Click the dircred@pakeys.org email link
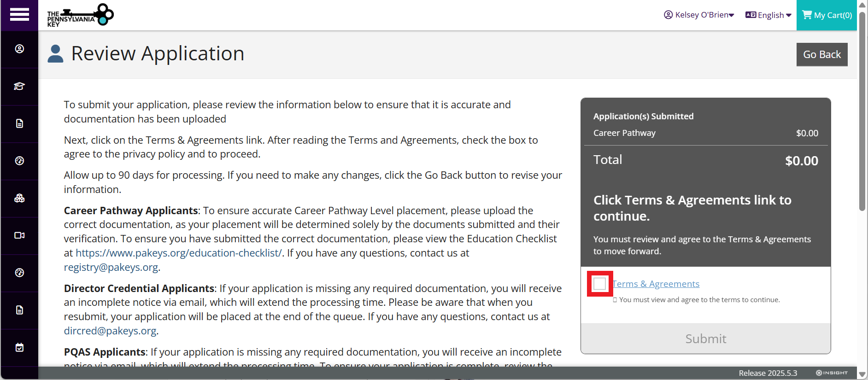The height and width of the screenshot is (380, 868). pyautogui.click(x=110, y=331)
